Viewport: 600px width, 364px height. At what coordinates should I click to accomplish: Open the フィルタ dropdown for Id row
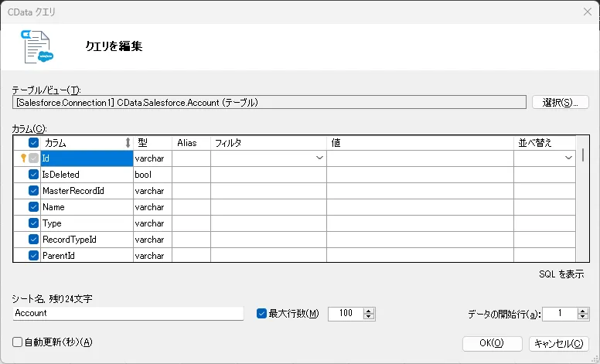click(319, 158)
